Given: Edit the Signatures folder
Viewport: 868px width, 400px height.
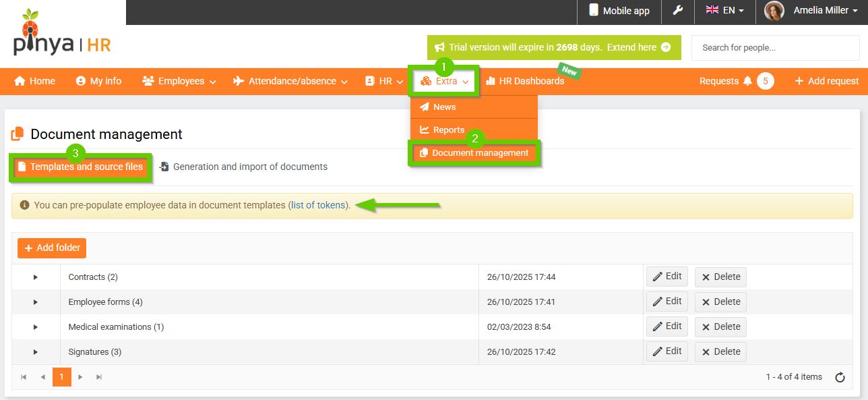Looking at the screenshot, I should coord(667,351).
